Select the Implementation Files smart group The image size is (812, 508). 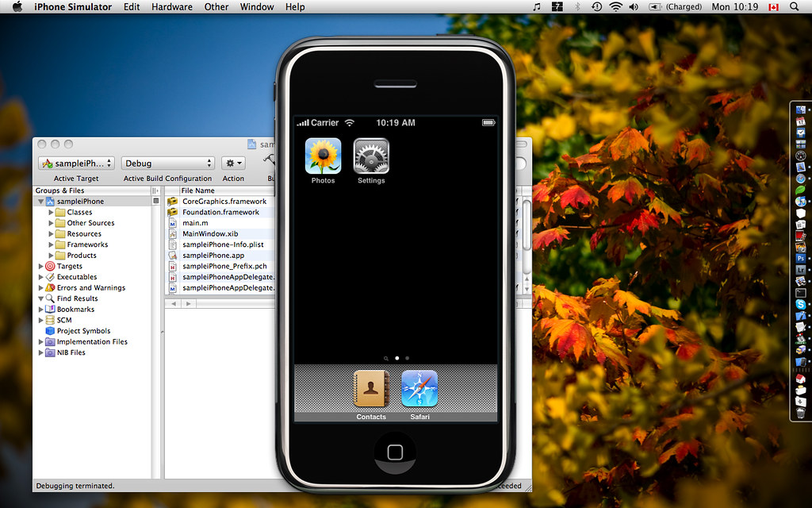coord(92,341)
